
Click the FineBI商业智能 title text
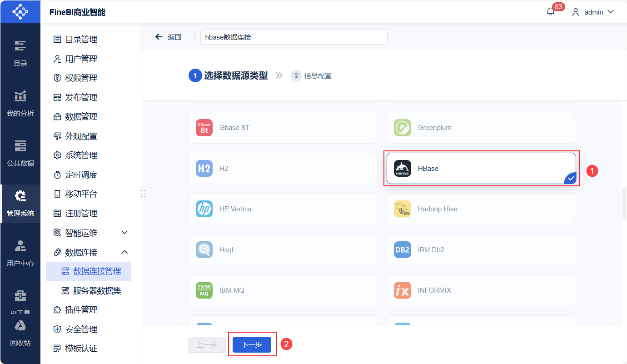coord(78,12)
